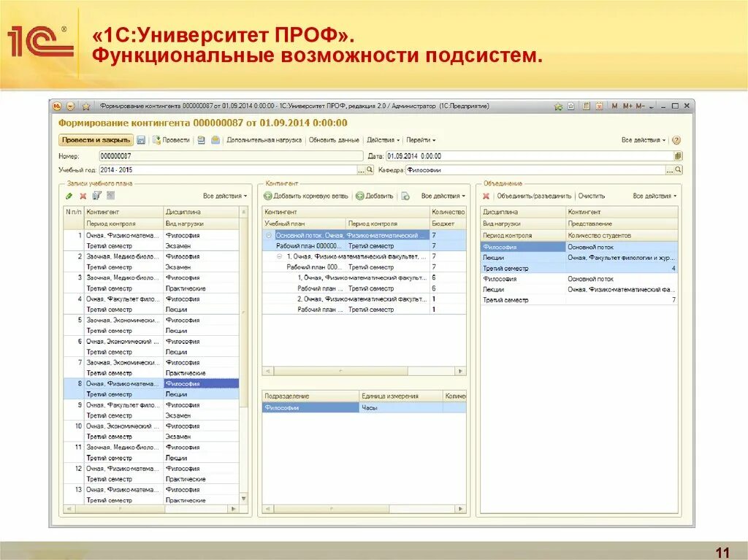Screen dimensions: 748x560
Task: Add to favorites with the green-plus star icon
Action: [x=558, y=107]
